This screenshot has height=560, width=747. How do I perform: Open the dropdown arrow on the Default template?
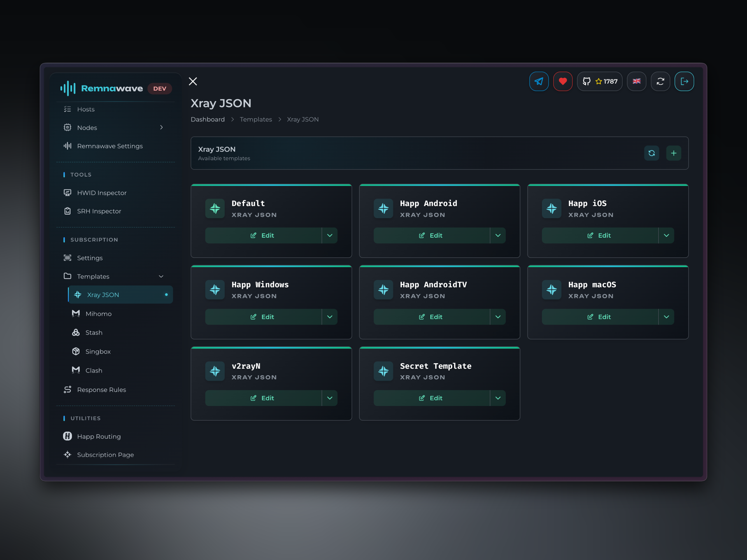pos(330,235)
